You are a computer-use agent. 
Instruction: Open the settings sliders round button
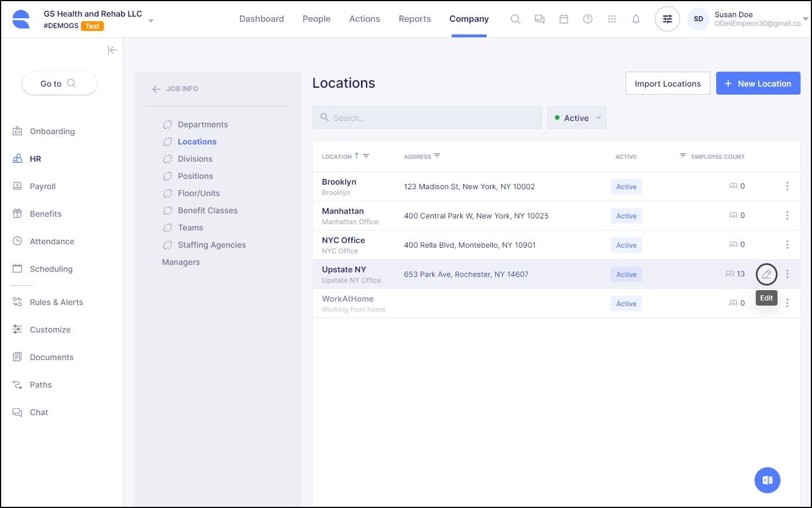click(667, 19)
